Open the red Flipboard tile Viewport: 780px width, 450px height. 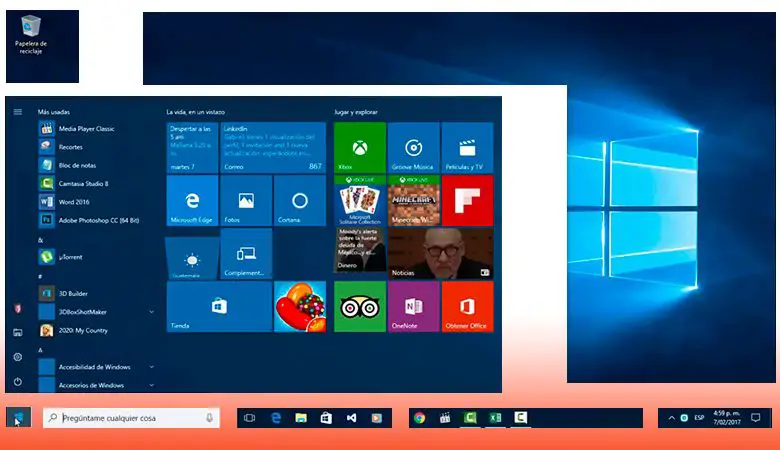coord(467,200)
